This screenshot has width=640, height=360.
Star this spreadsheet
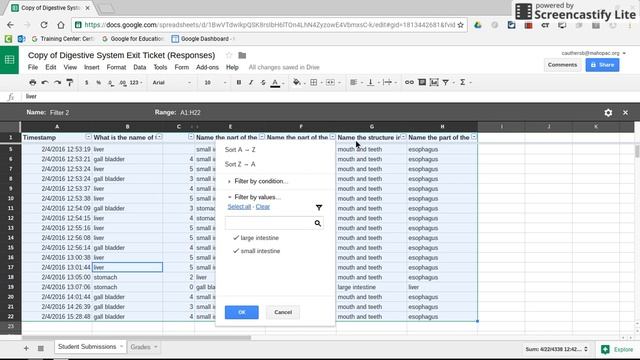click(229, 55)
